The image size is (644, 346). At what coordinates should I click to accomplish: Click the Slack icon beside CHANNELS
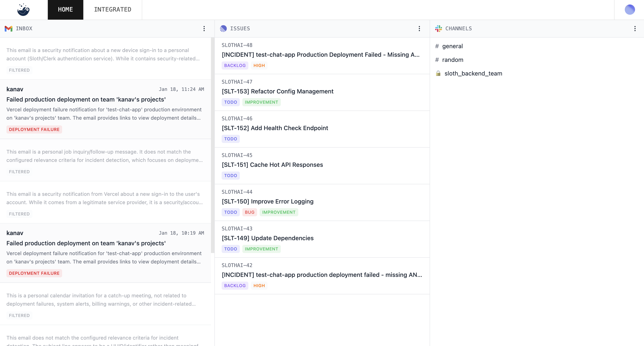pyautogui.click(x=439, y=29)
